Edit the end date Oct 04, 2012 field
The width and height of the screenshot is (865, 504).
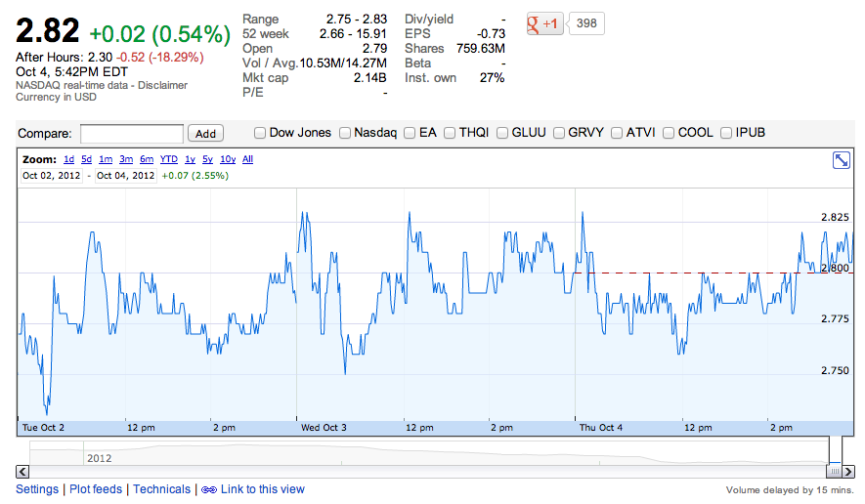coord(126,176)
